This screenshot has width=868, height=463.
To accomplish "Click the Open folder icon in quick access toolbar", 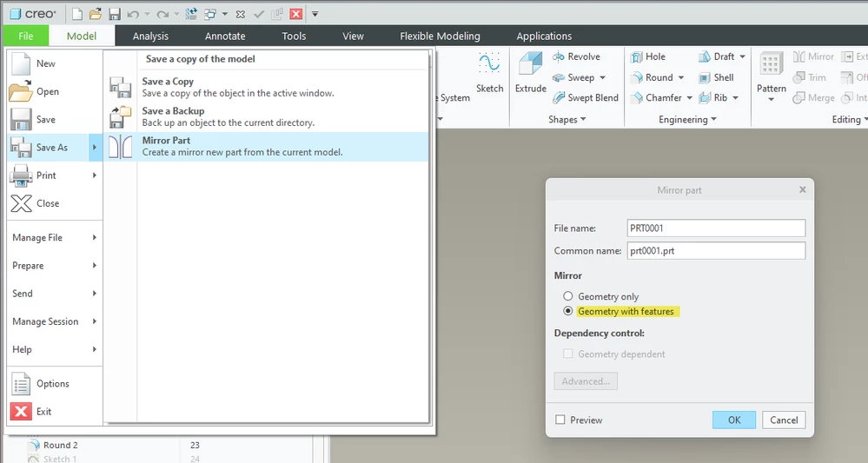I will tap(96, 14).
